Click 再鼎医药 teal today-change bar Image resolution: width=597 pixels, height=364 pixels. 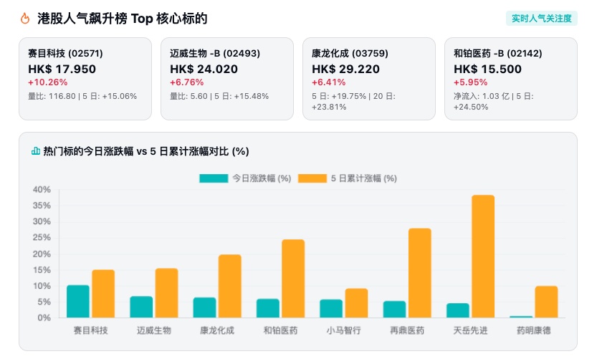click(394, 309)
